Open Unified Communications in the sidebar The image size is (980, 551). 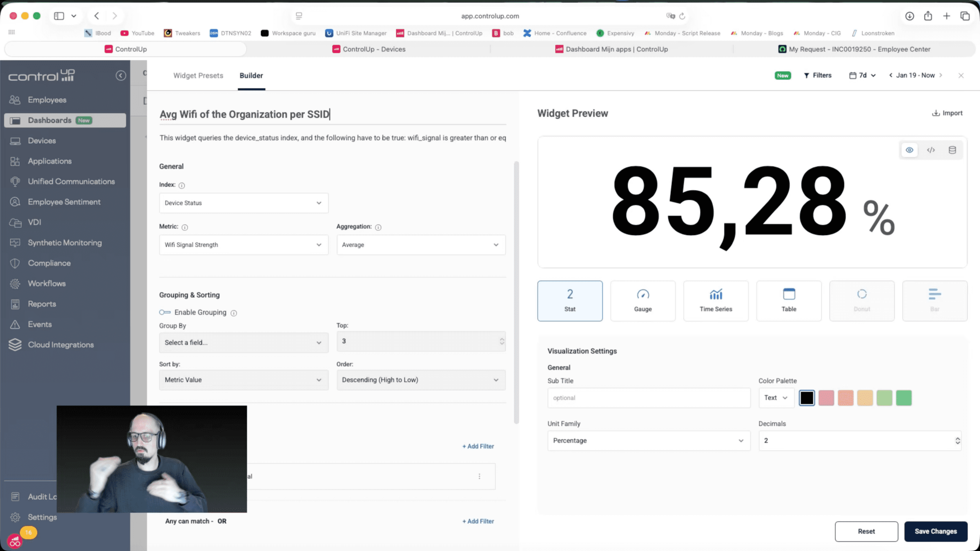[x=71, y=181]
